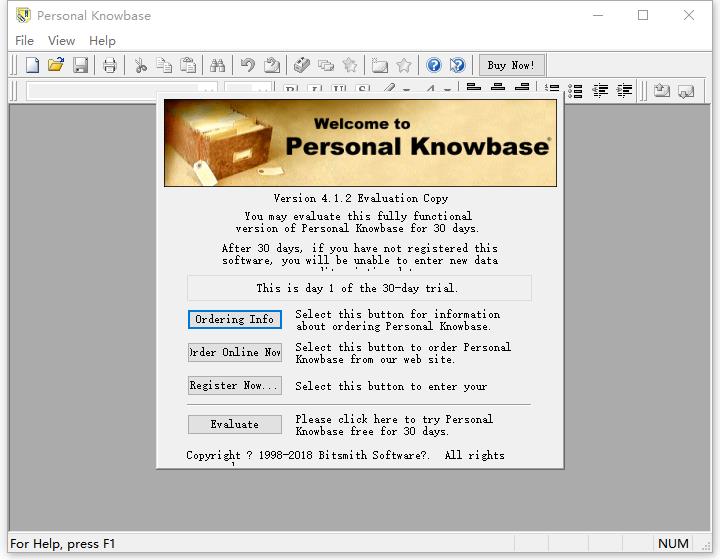Screen dimensions: 720x560
Task: Click the Ordering Info button
Action: tap(234, 319)
